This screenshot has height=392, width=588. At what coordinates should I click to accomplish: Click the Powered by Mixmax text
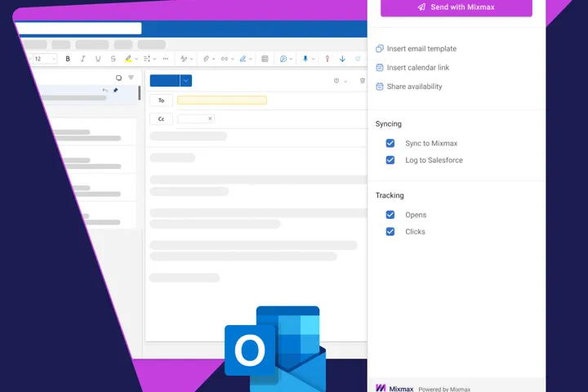(444, 389)
